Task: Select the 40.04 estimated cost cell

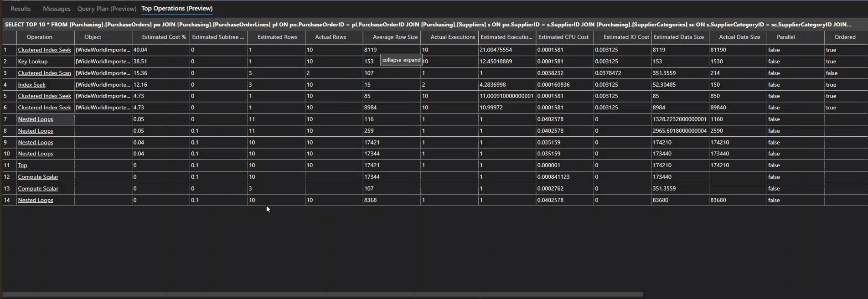Action: coord(161,50)
